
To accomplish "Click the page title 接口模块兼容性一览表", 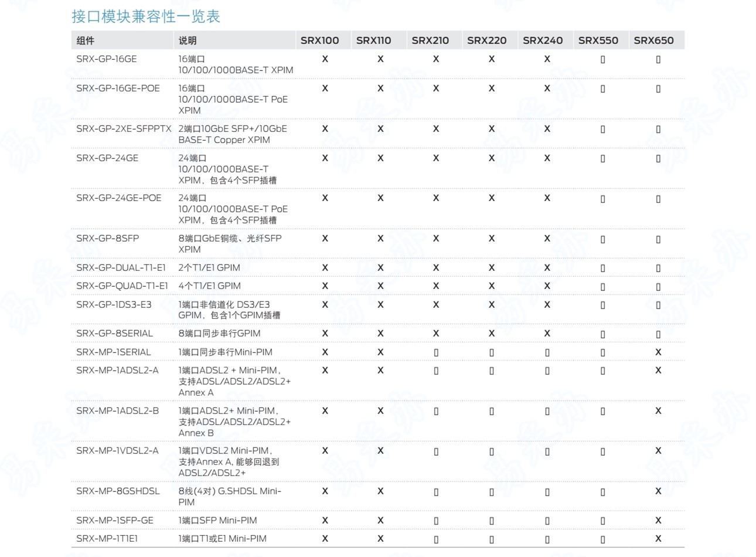I will click(x=146, y=16).
